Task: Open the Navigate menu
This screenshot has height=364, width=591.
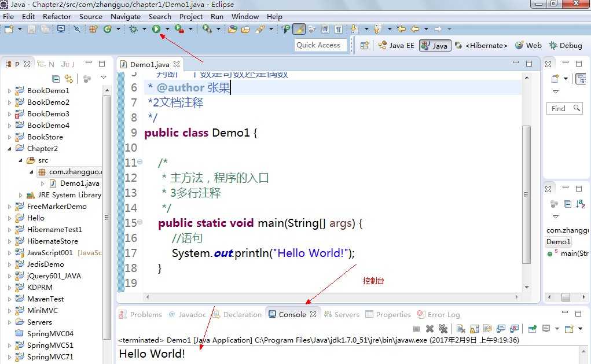Action: coord(126,17)
